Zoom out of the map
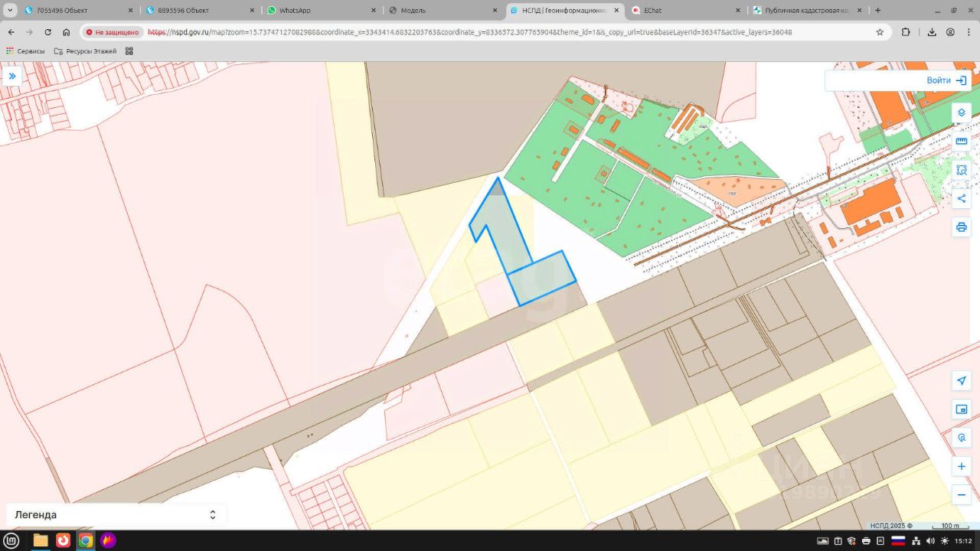980x551 pixels. click(x=962, y=495)
